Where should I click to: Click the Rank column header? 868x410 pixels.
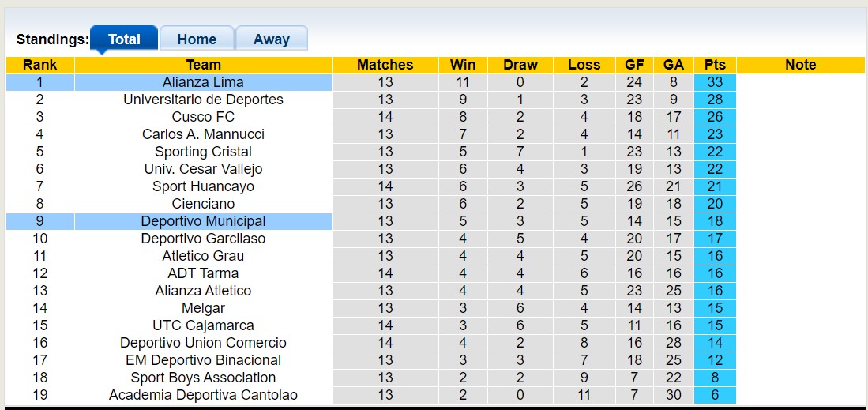pos(39,65)
